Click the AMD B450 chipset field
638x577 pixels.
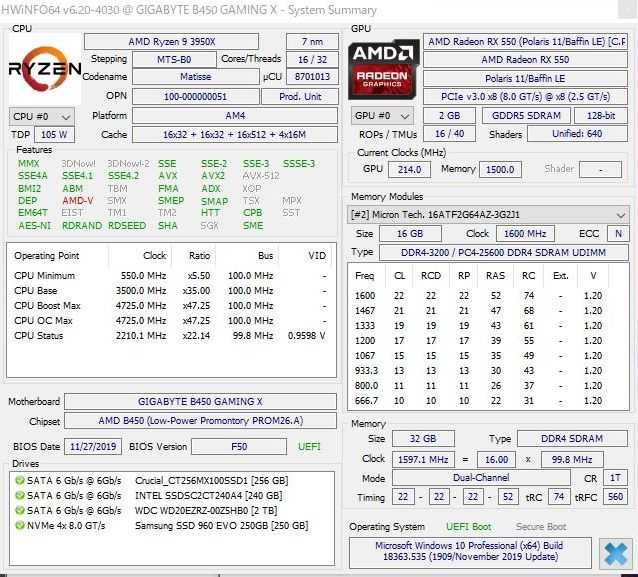[x=200, y=421]
